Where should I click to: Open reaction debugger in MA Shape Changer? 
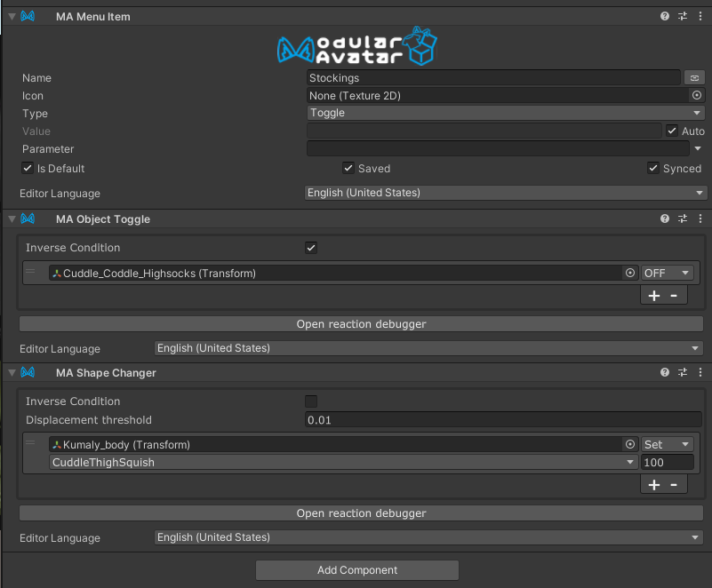[361, 513]
